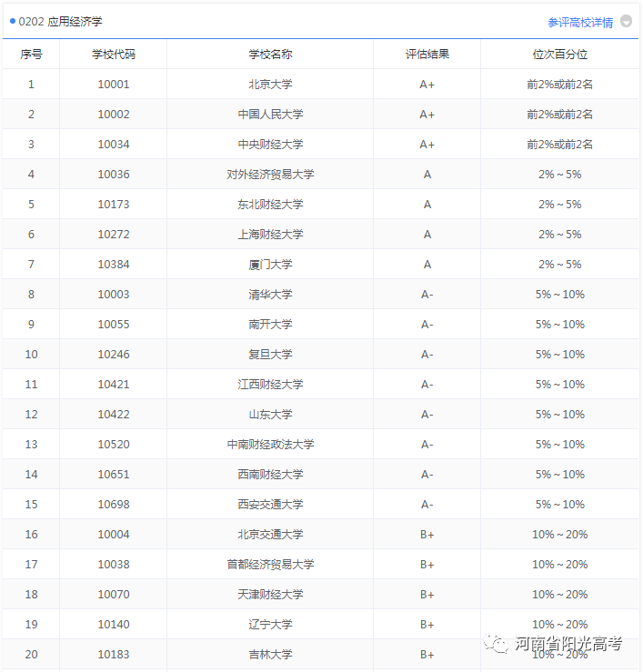The width and height of the screenshot is (643, 672).
Task: Click school code 10183
Action: [x=114, y=655]
